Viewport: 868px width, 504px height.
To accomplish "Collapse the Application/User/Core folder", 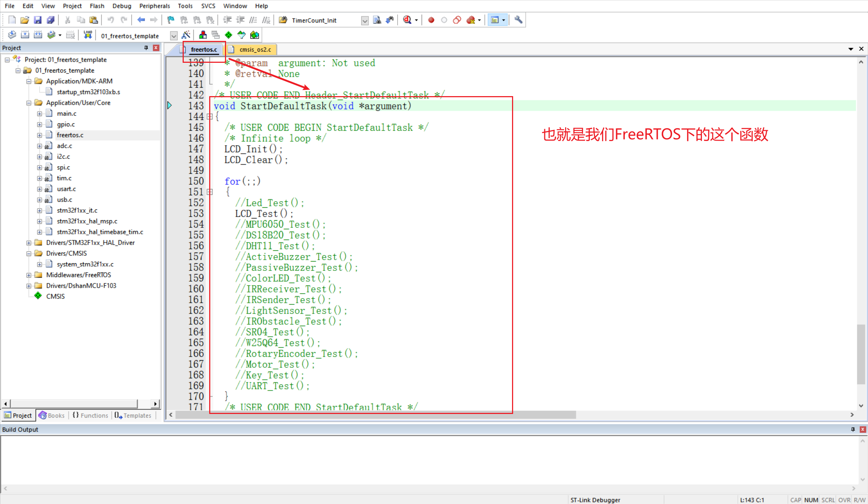I will (29, 103).
